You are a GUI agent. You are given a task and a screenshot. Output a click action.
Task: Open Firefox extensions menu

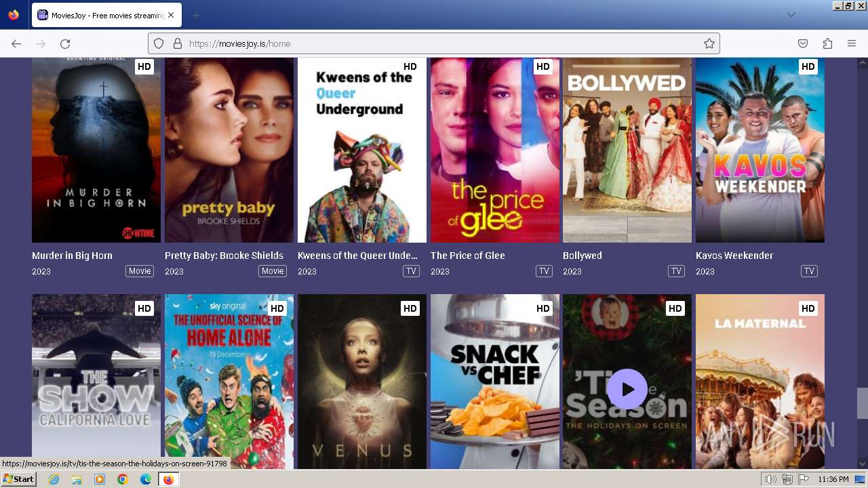(827, 43)
